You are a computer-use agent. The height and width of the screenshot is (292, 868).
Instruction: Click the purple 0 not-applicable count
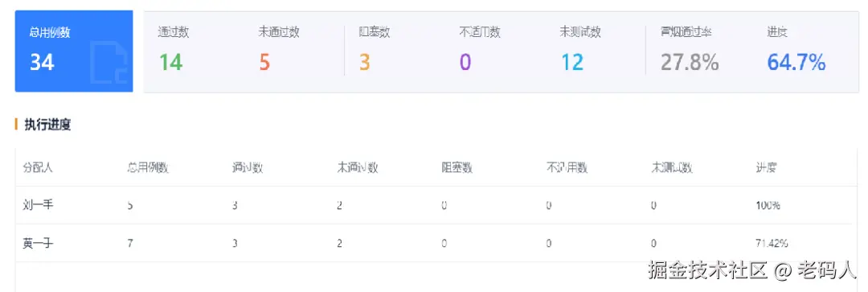(465, 62)
